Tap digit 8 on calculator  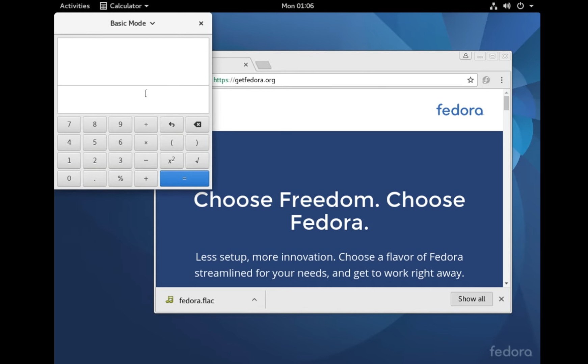[x=95, y=124]
